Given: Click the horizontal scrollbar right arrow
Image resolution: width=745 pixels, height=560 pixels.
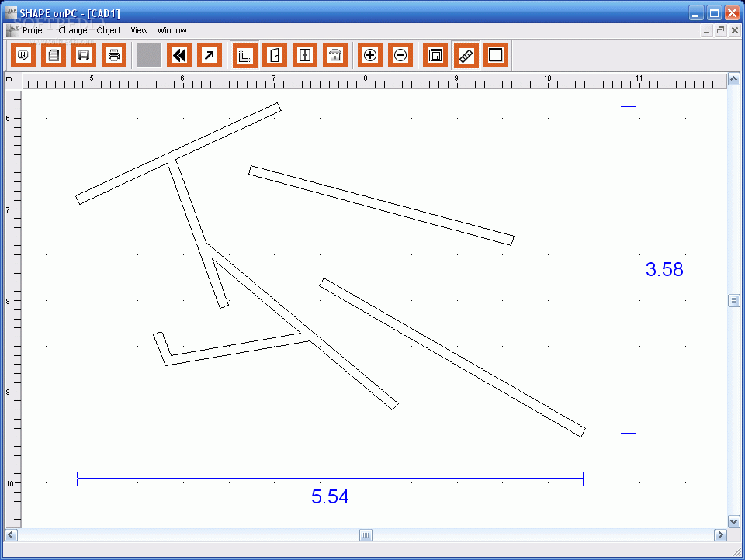Looking at the screenshot, I should click(x=720, y=535).
